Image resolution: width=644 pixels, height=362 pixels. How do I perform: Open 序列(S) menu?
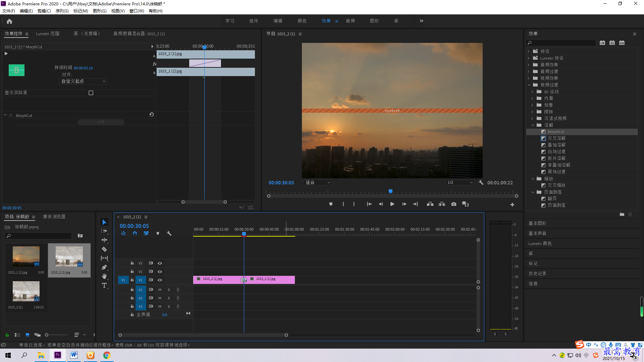[62, 11]
